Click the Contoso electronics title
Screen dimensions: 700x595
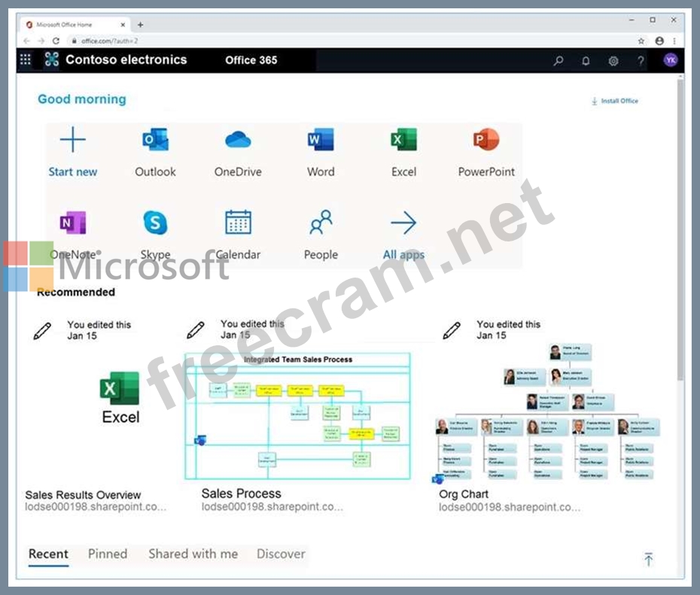[126, 59]
